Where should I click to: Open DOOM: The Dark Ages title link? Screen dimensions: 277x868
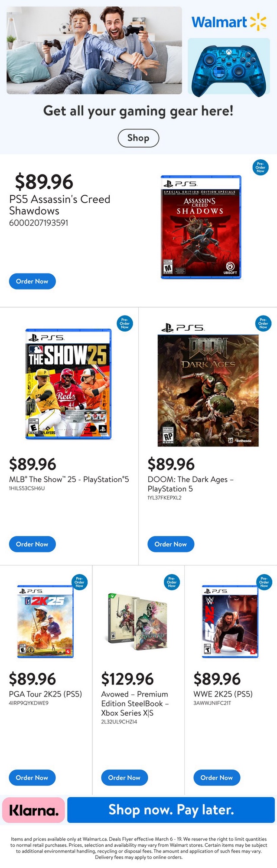(x=190, y=483)
